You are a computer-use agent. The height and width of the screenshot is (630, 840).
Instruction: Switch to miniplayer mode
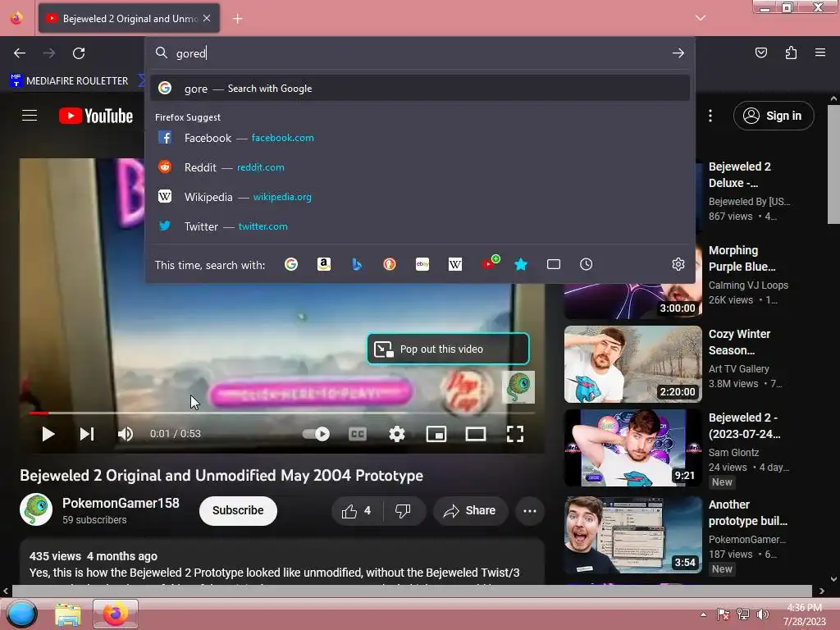[x=436, y=434]
